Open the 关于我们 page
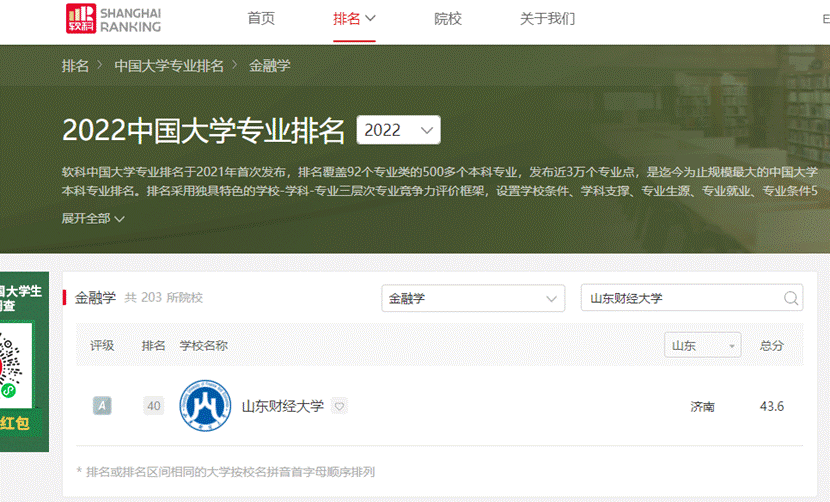The width and height of the screenshot is (830, 502). 547,18
